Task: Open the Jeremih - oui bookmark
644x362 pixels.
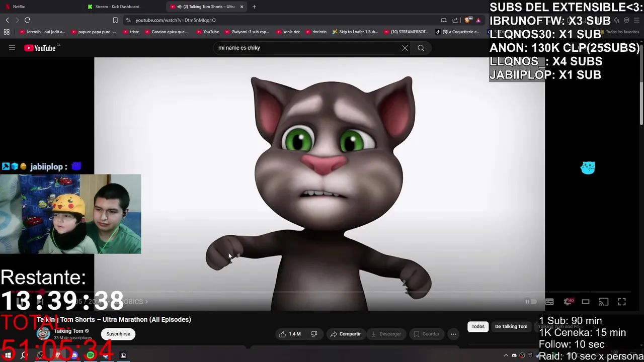Action: 44,32
